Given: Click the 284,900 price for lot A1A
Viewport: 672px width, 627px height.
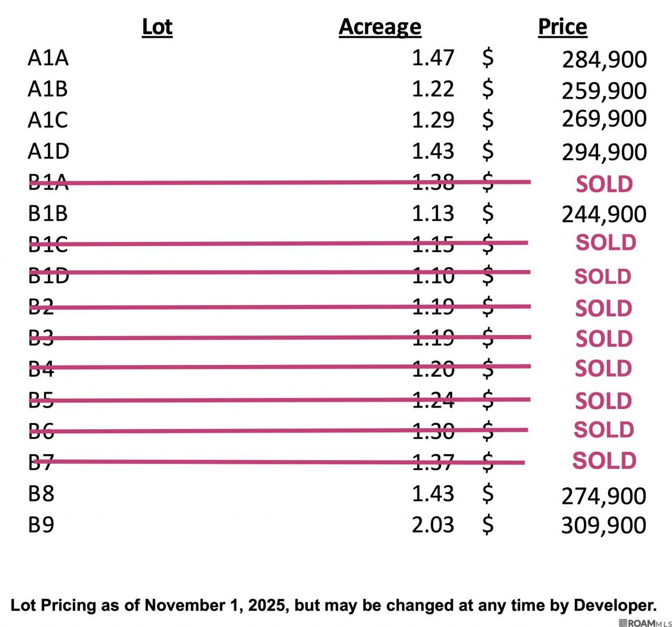Looking at the screenshot, I should (604, 59).
